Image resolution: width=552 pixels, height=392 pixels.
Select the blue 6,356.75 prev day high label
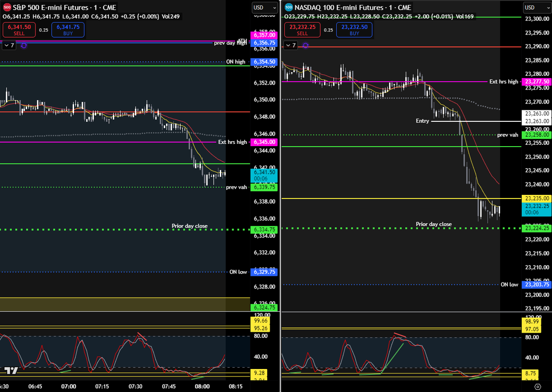[x=264, y=43]
